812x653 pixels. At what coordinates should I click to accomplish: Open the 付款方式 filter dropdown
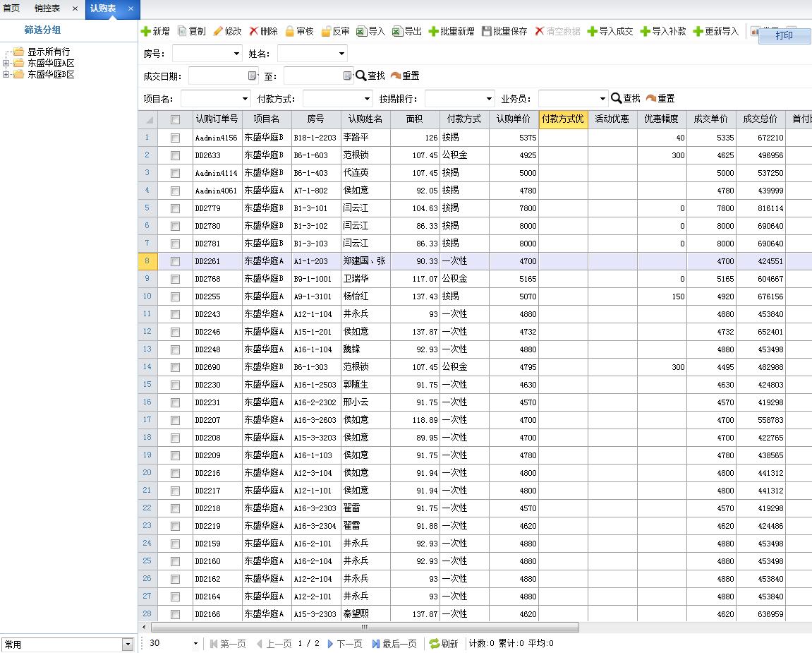click(x=367, y=98)
